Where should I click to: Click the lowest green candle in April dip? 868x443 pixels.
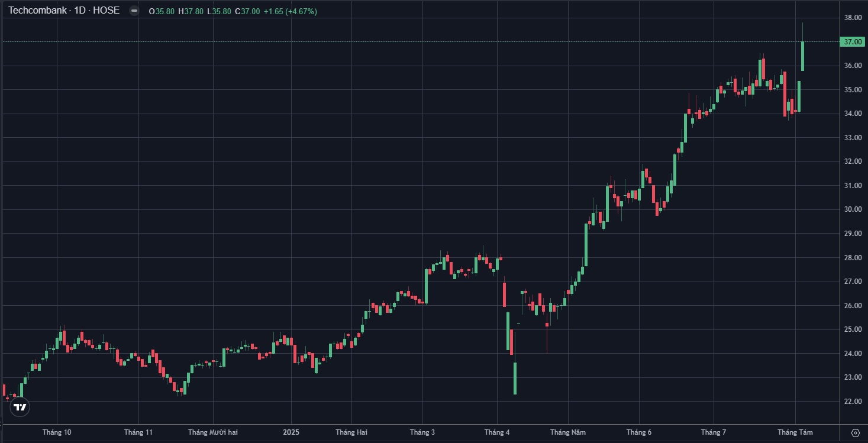pyautogui.click(x=515, y=379)
